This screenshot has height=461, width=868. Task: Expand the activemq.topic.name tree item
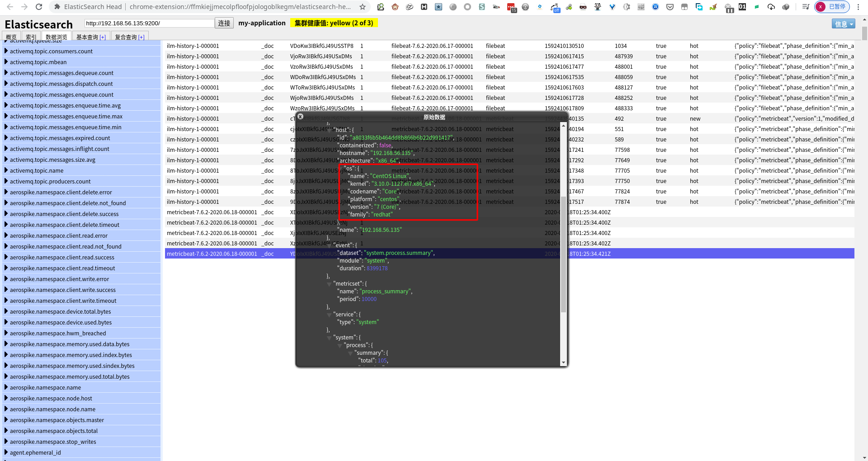click(x=6, y=170)
